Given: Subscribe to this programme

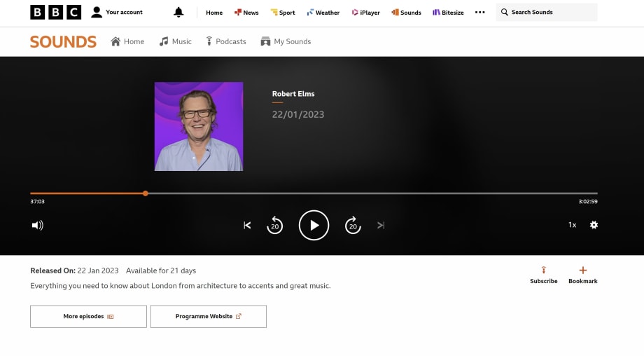Looking at the screenshot, I should tap(543, 275).
